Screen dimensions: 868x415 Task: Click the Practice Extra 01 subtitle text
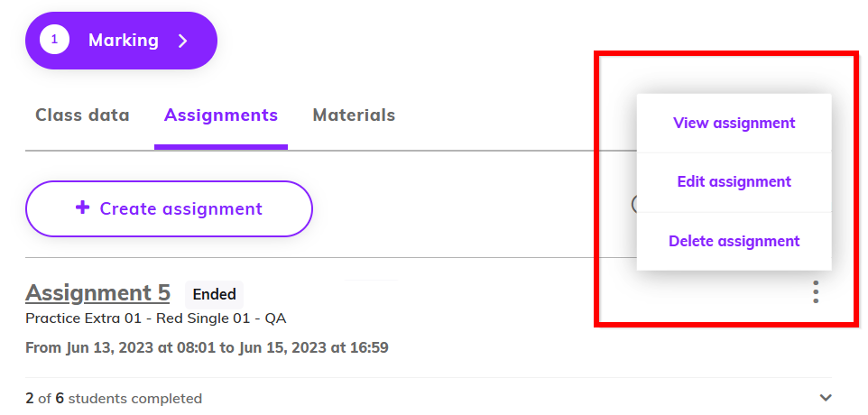click(155, 318)
